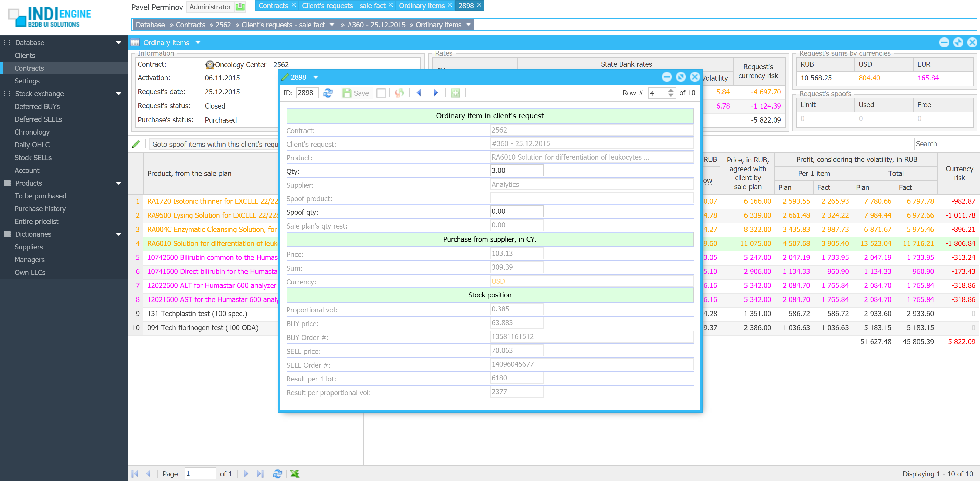The height and width of the screenshot is (481, 980).
Task: Open Purchase history in sidebar
Action: tap(40, 209)
